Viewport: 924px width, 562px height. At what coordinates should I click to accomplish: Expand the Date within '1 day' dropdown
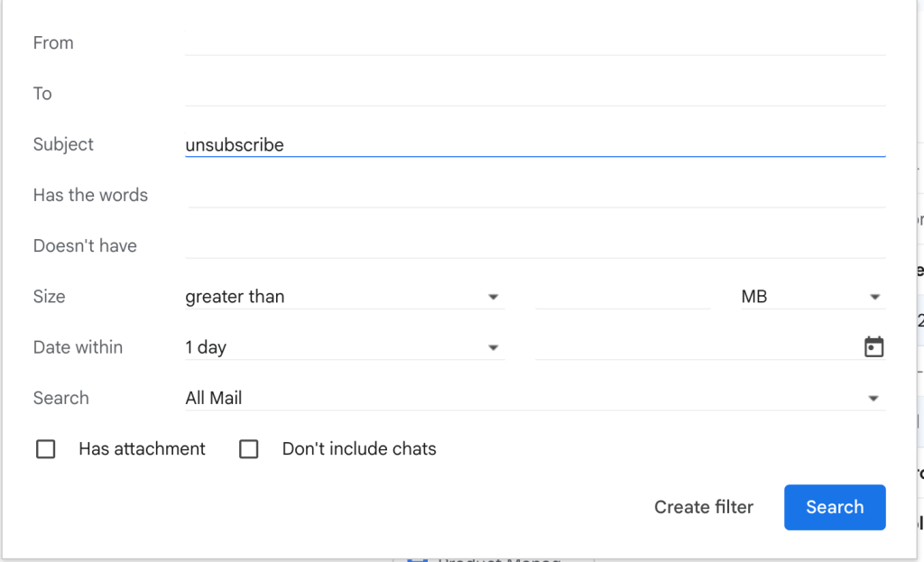coord(343,347)
